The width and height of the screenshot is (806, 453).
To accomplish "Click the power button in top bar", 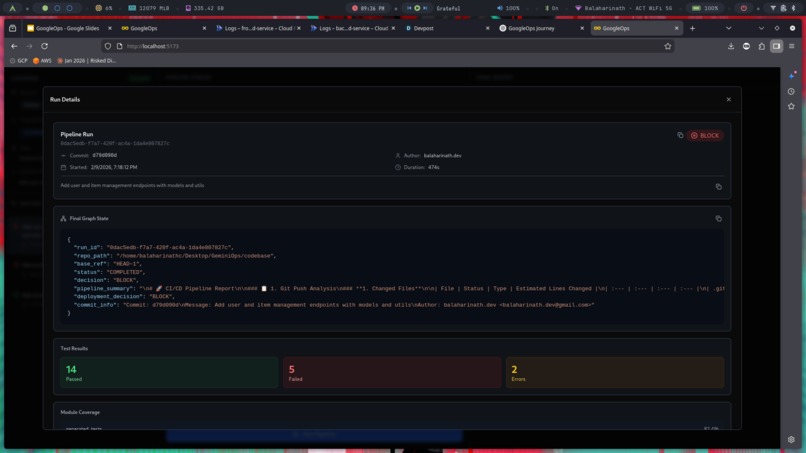I will pyautogui.click(x=744, y=8).
